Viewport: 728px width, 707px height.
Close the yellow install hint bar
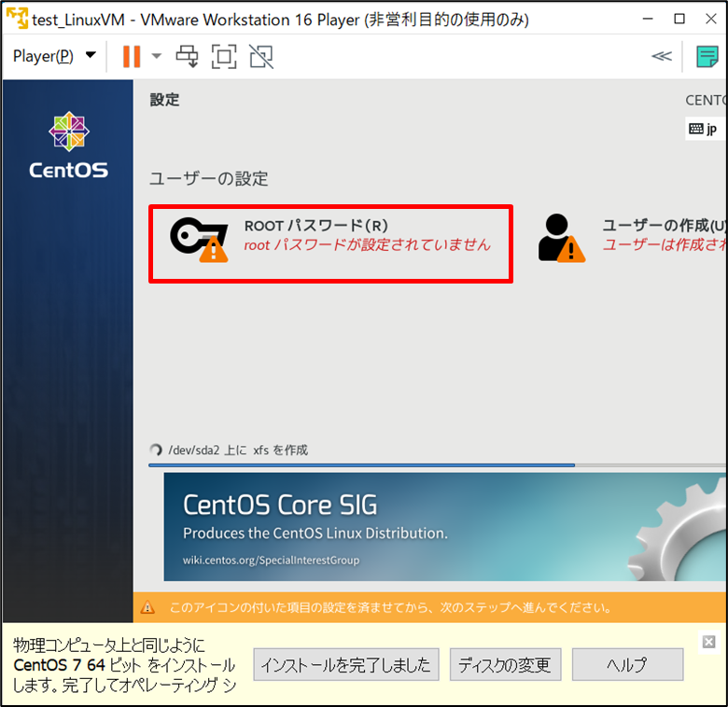click(x=708, y=642)
